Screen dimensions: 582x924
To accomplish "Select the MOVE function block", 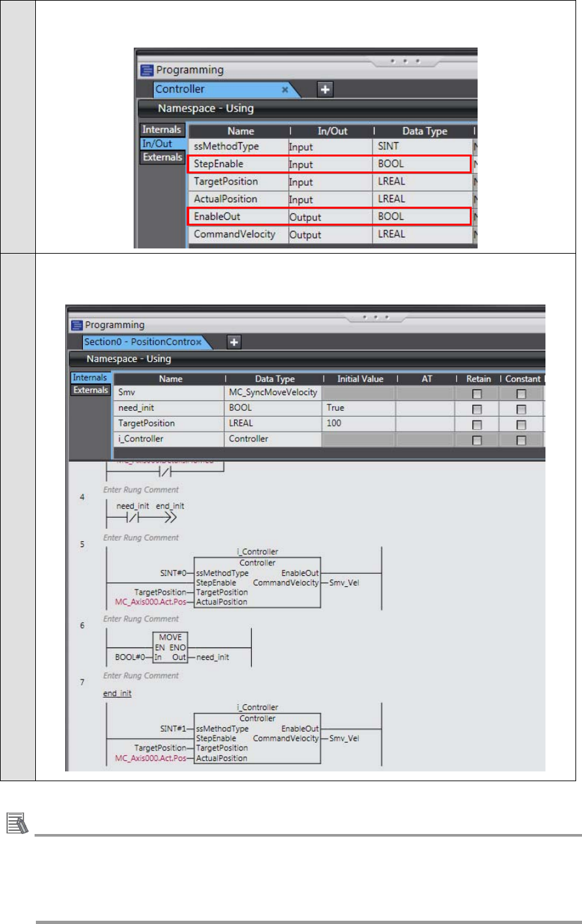I will [x=170, y=647].
